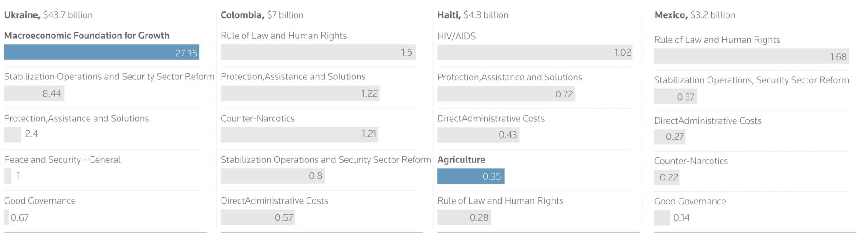The image size is (868, 236).
Task: Select Colombia's Counter-Narcotics 1.21 bar
Action: tap(299, 134)
